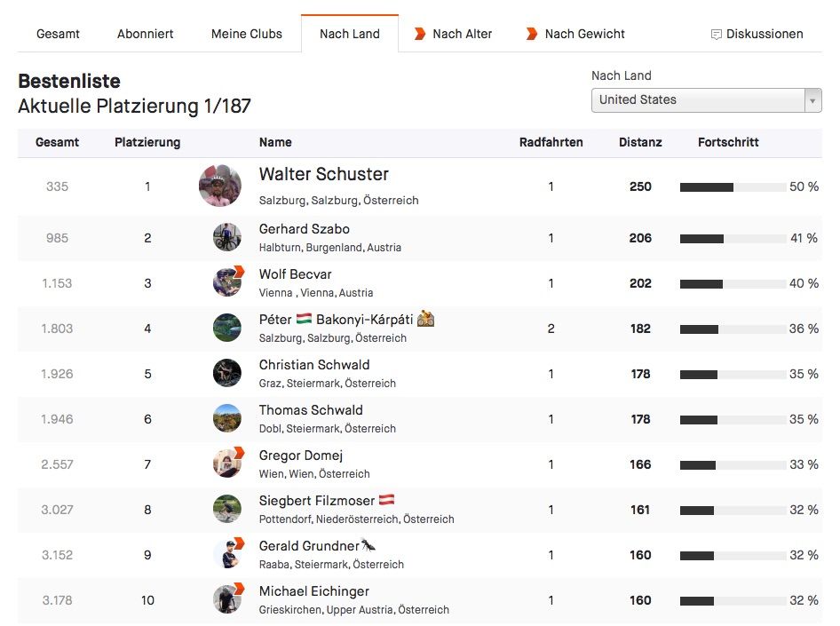Click the name Siegbert Filzmoser
This screenshot has width=840, height=626.
(317, 501)
